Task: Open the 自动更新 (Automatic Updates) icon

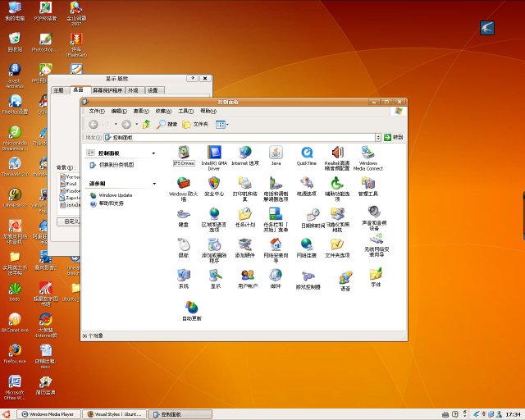Action: click(x=190, y=308)
